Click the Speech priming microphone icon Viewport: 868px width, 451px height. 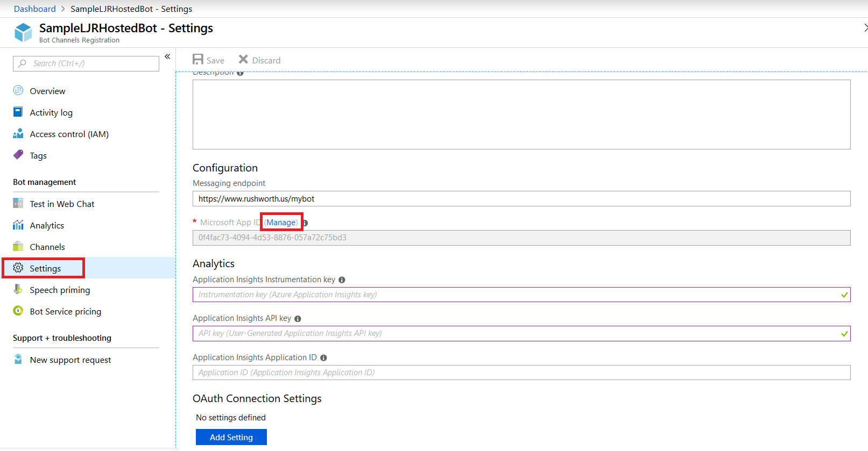(x=18, y=289)
